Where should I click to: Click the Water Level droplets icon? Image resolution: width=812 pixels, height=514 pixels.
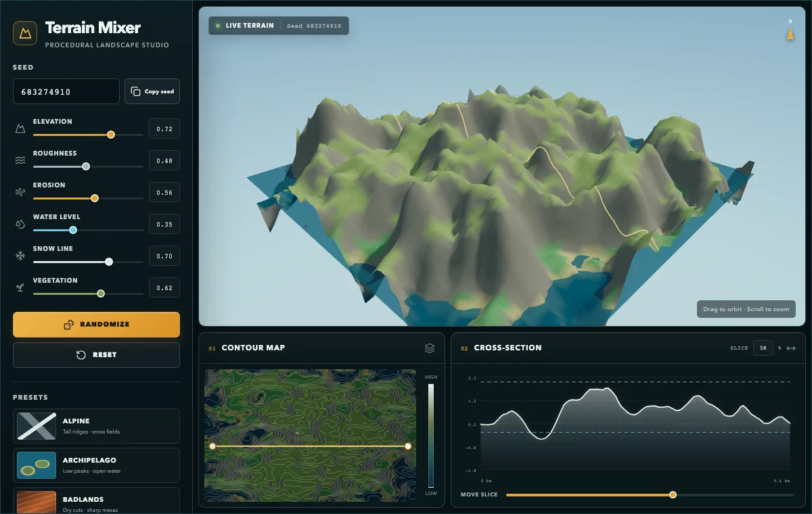click(20, 224)
